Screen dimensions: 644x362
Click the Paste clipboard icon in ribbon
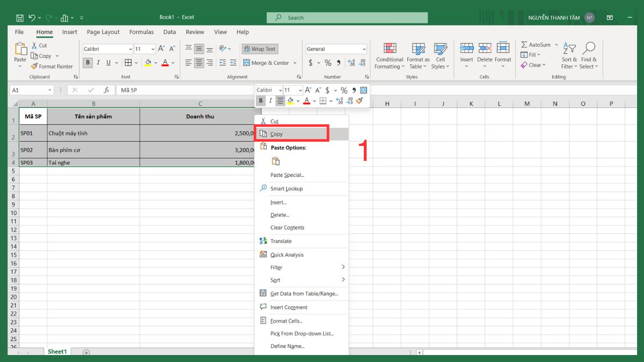tap(20, 49)
